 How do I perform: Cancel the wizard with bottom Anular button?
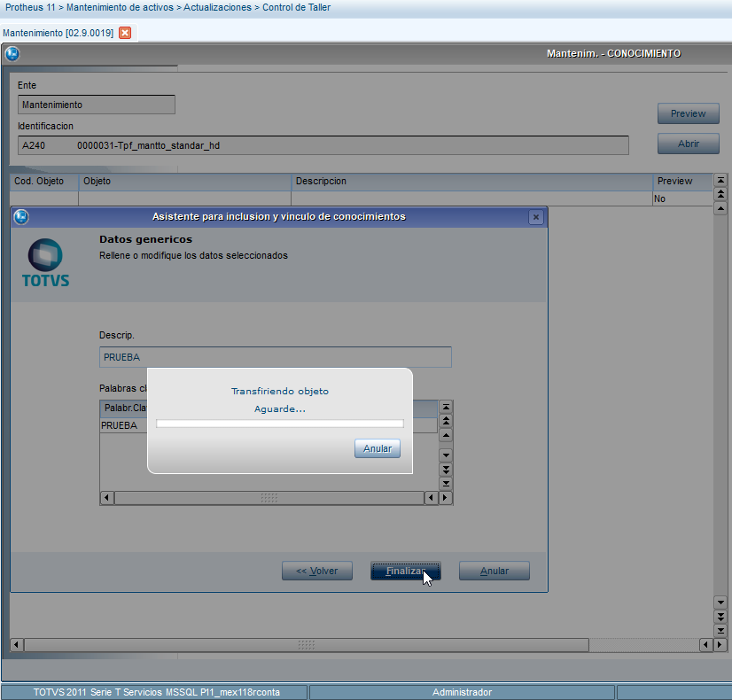(494, 571)
